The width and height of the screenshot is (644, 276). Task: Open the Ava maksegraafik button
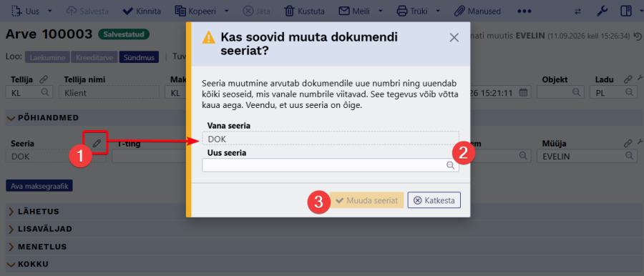pyautogui.click(x=39, y=186)
